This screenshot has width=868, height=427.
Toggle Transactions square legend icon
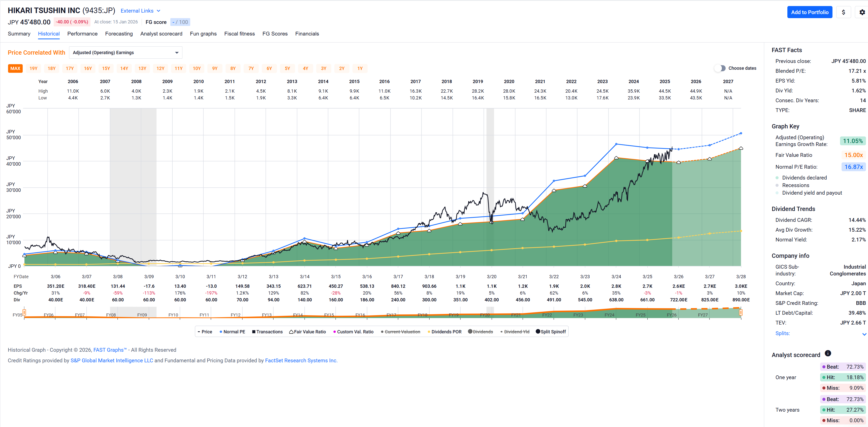click(x=254, y=332)
